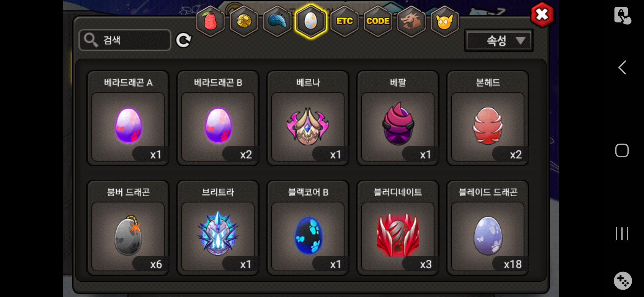Select the gold nugget category tab

(x=244, y=21)
